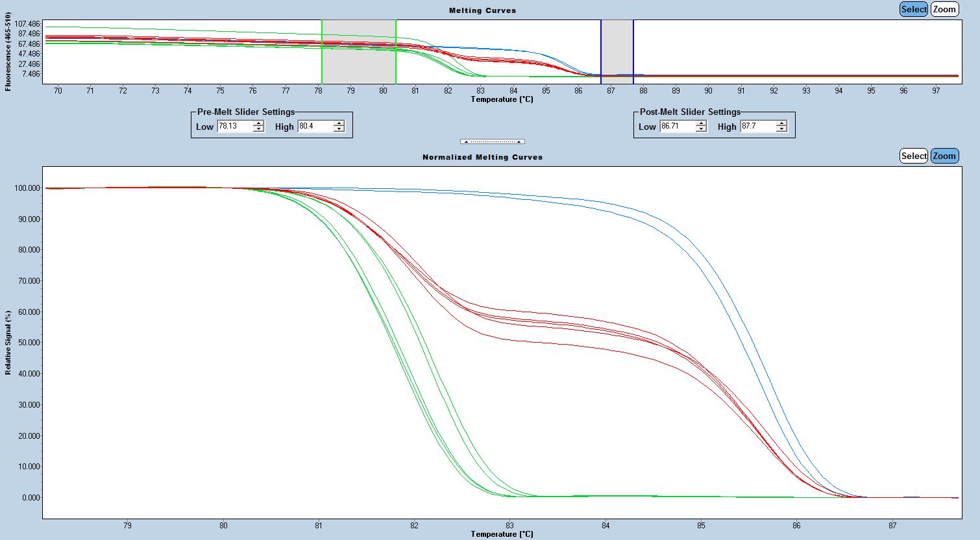Focus the Pre-Melt High input field
Screen dimensions: 980x540
315,127
